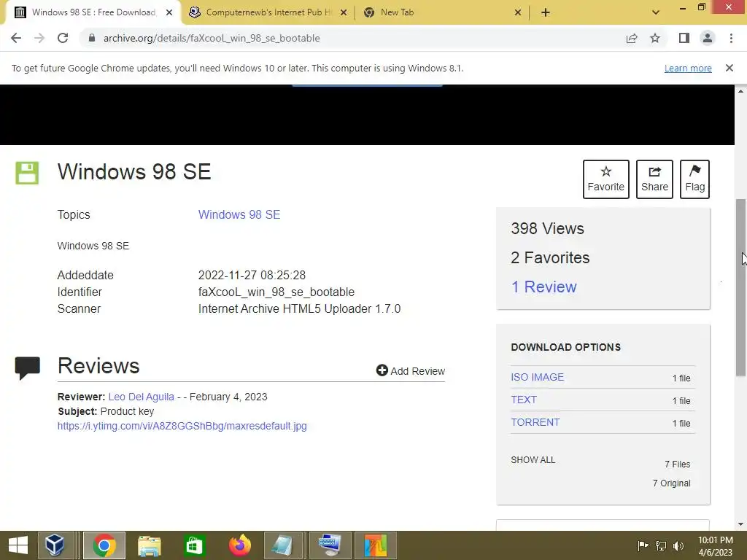This screenshot has width=747, height=560.
Task: Click the '398 Views' text
Action: [x=547, y=228]
